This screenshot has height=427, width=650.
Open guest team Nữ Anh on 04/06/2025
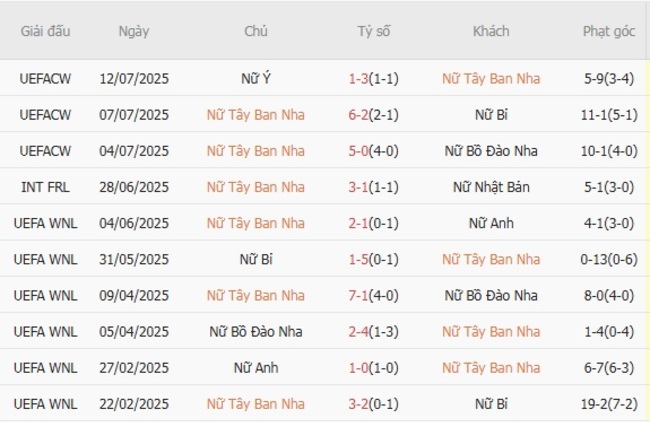click(x=490, y=223)
